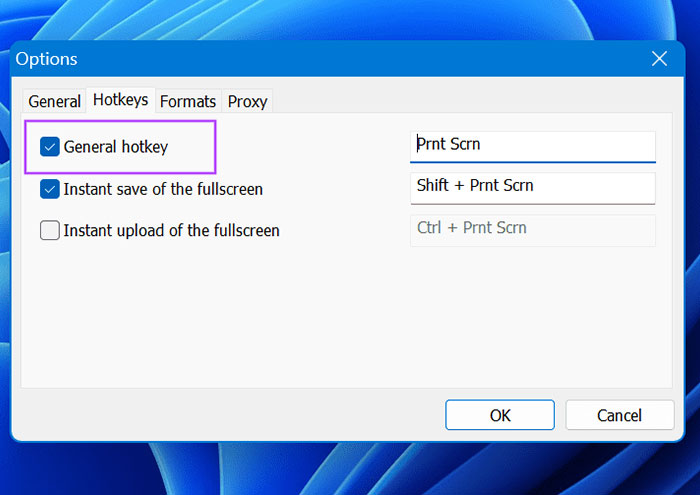Switch to the General tab
Viewport: 700px width, 495px height.
pyautogui.click(x=54, y=101)
